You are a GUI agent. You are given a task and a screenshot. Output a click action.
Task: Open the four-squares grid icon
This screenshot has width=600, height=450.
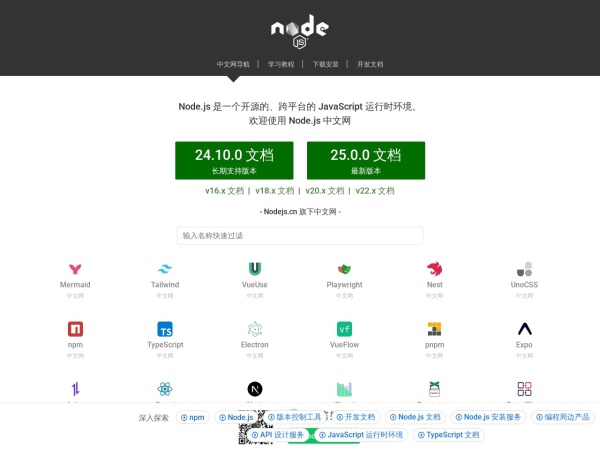pos(524,389)
